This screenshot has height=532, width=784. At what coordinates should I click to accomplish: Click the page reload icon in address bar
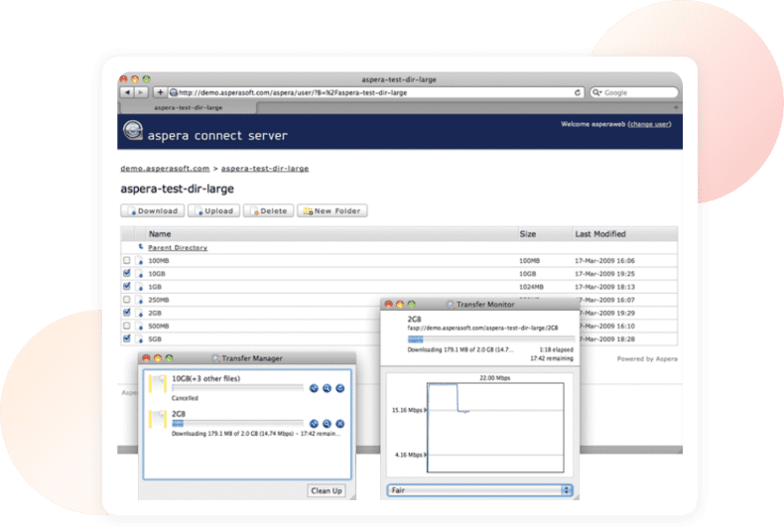(578, 92)
